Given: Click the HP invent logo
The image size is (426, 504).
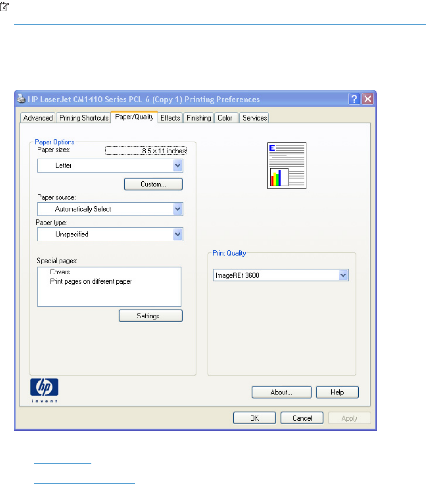Looking at the screenshot, I should [44, 390].
